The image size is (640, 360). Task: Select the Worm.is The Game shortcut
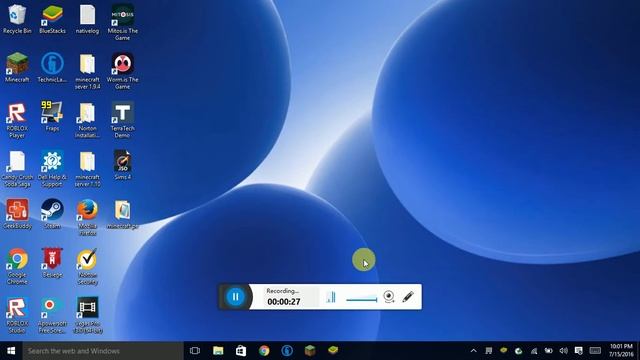(x=122, y=71)
